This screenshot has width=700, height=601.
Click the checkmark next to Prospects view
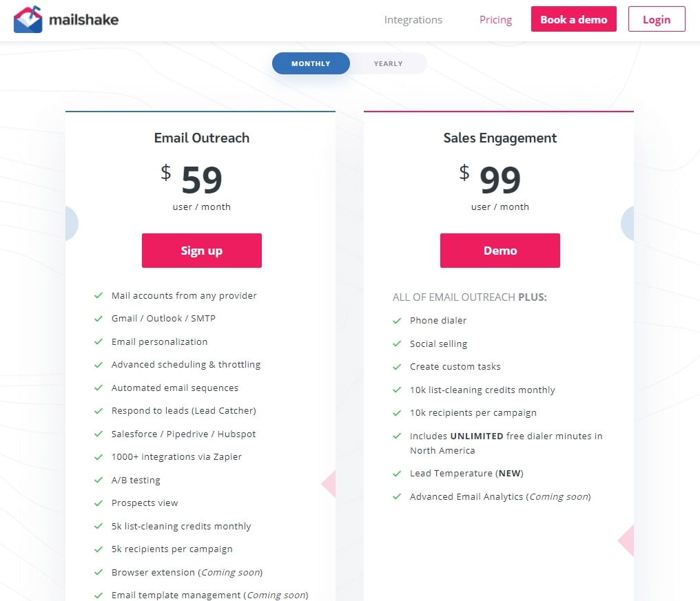click(x=99, y=503)
